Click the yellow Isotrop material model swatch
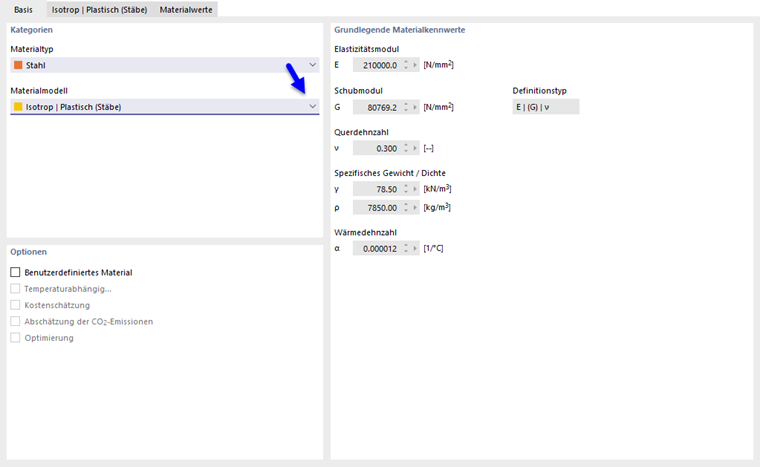Screen dimensions: 760x467 [18, 107]
